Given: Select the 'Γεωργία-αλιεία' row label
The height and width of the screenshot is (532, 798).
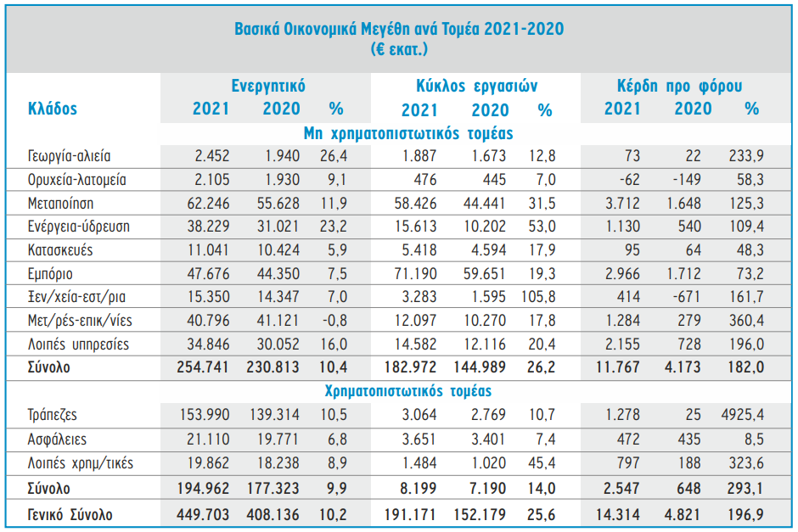Looking at the screenshot, I should click(x=70, y=156).
